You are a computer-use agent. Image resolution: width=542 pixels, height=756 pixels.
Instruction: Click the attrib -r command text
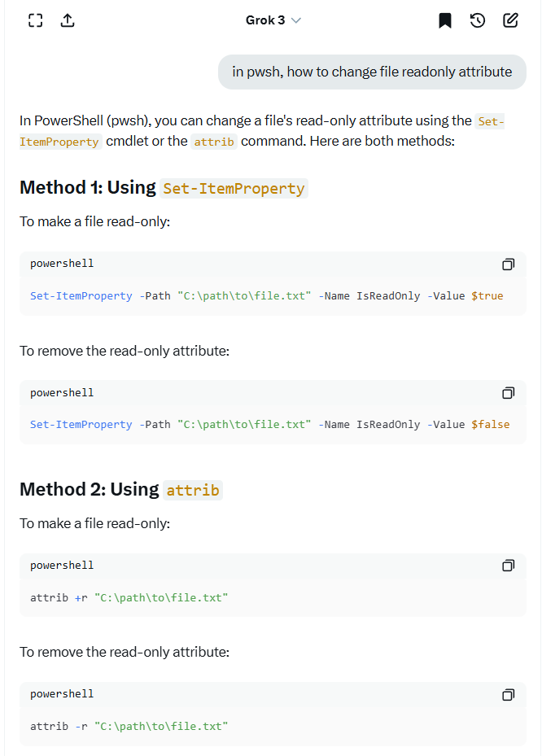[129, 726]
